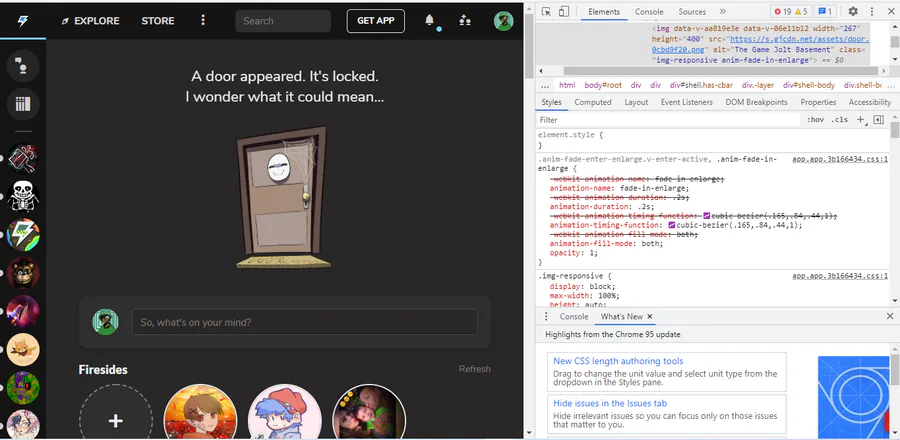Click Refresh next to Firesides
Screen dimensions: 900x440
[475, 369]
